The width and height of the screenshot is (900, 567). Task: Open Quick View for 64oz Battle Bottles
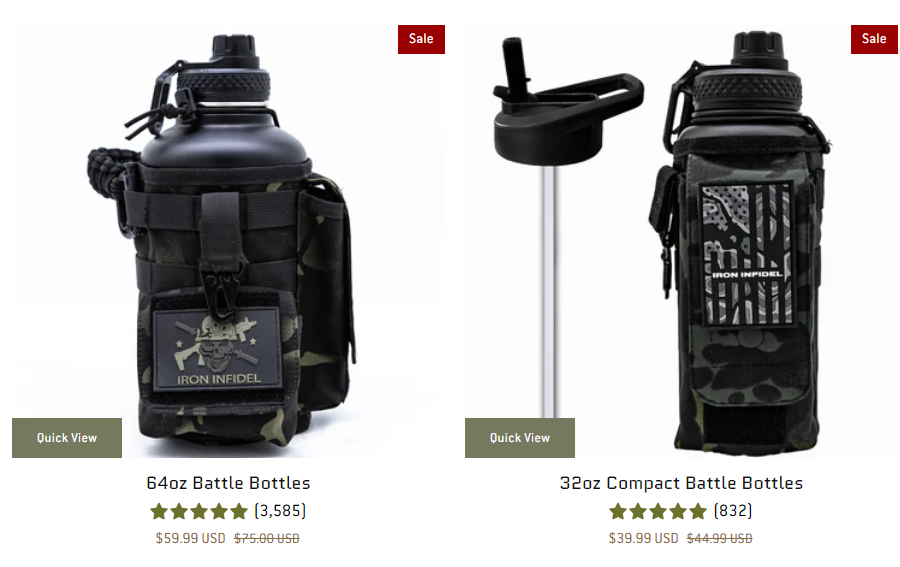[67, 438]
